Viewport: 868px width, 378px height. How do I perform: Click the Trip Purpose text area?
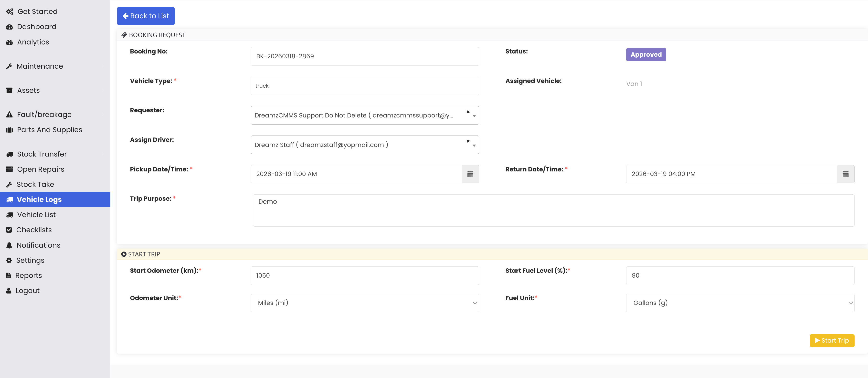[553, 210]
